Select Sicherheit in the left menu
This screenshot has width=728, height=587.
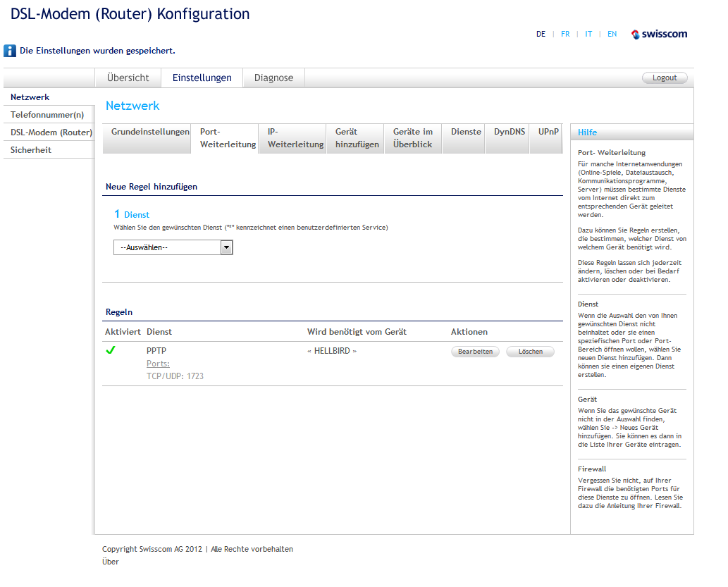tap(31, 150)
